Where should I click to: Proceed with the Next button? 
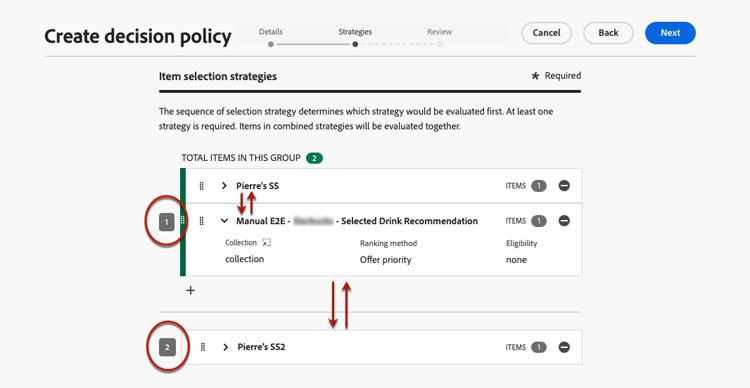pyautogui.click(x=670, y=33)
